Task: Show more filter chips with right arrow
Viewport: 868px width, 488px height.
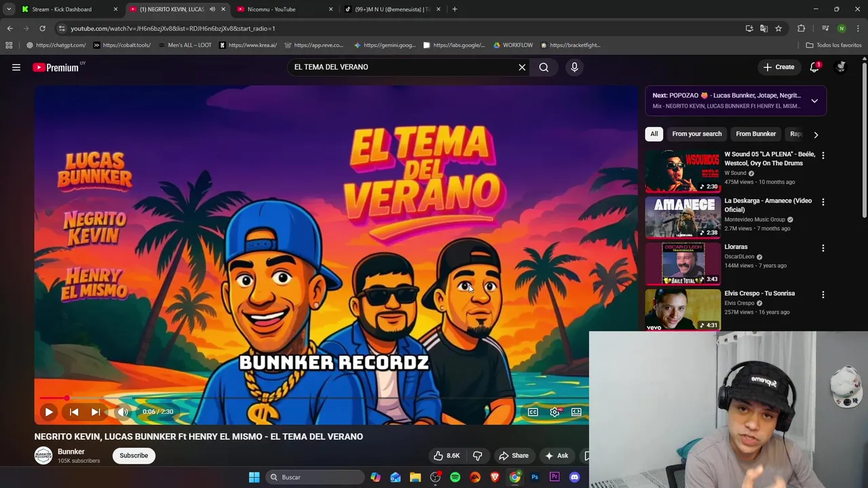Action: (816, 134)
